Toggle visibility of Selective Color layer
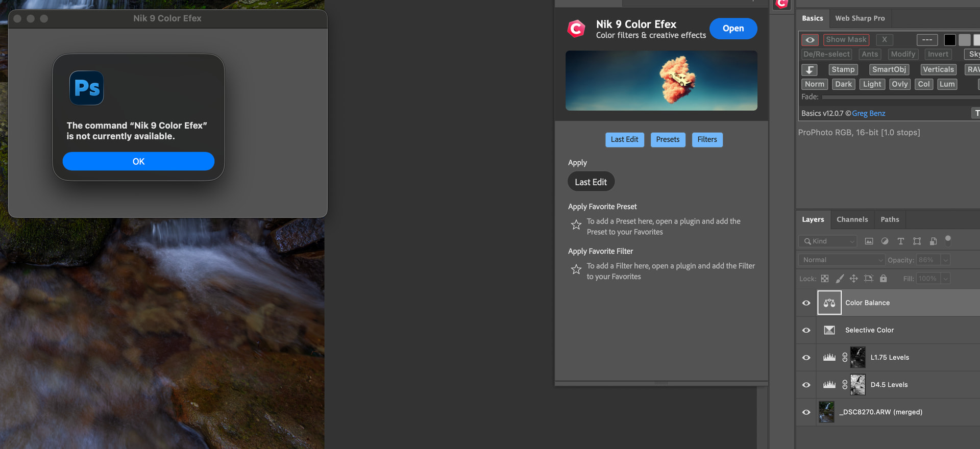Viewport: 980px width, 449px height. pos(806,330)
